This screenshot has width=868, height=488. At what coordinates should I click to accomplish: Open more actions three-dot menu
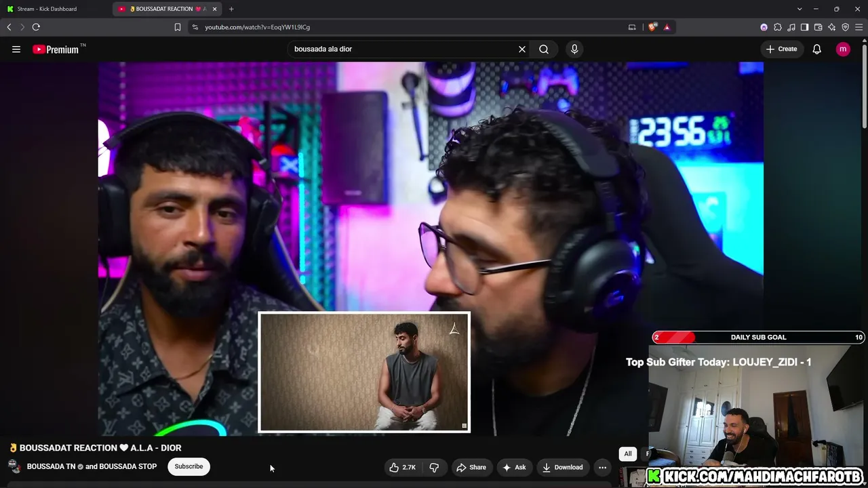pos(602,467)
